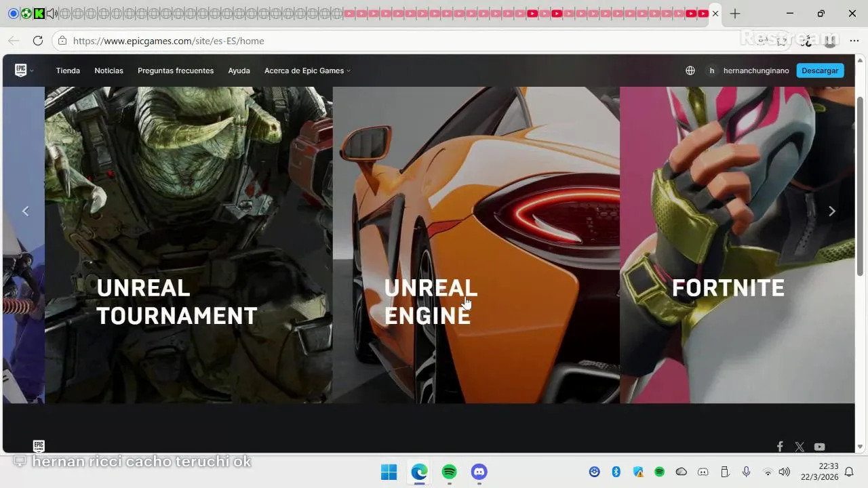
Task: Open Preguntas frecuentes
Action: [x=176, y=70]
